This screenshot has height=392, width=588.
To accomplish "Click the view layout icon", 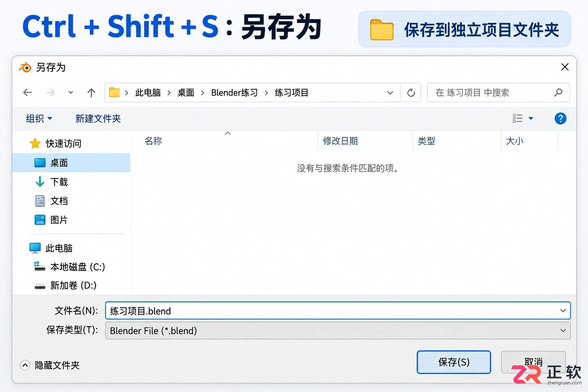I will tap(517, 118).
